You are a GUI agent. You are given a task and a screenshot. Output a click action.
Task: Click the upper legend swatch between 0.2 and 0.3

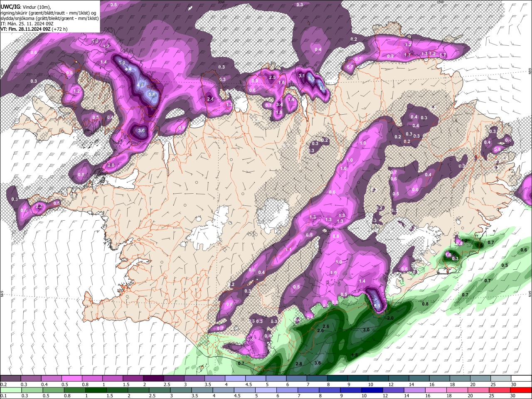11,379
